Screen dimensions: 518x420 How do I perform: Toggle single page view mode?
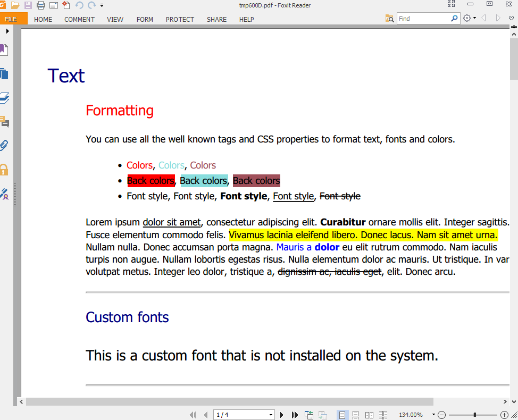click(x=342, y=415)
